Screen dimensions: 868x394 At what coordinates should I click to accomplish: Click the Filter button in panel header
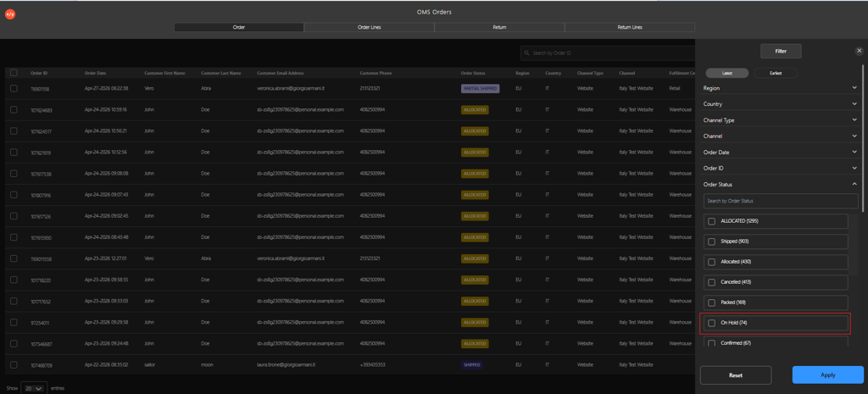(781, 51)
